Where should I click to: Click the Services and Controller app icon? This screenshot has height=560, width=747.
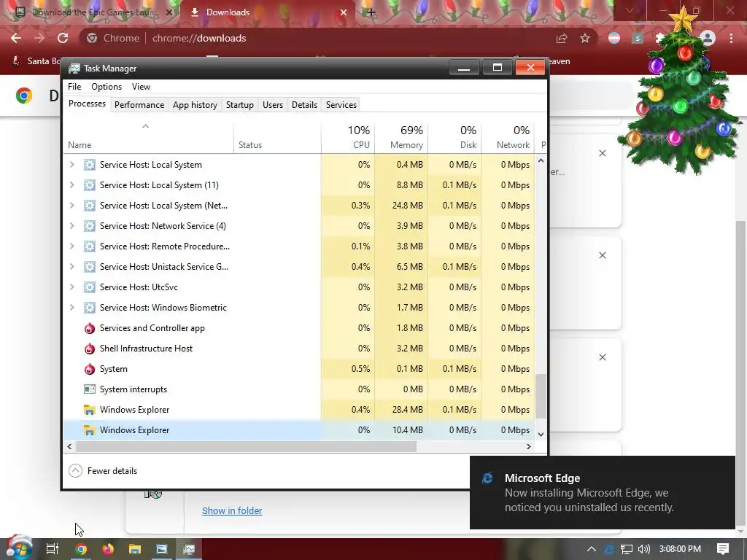(x=90, y=328)
